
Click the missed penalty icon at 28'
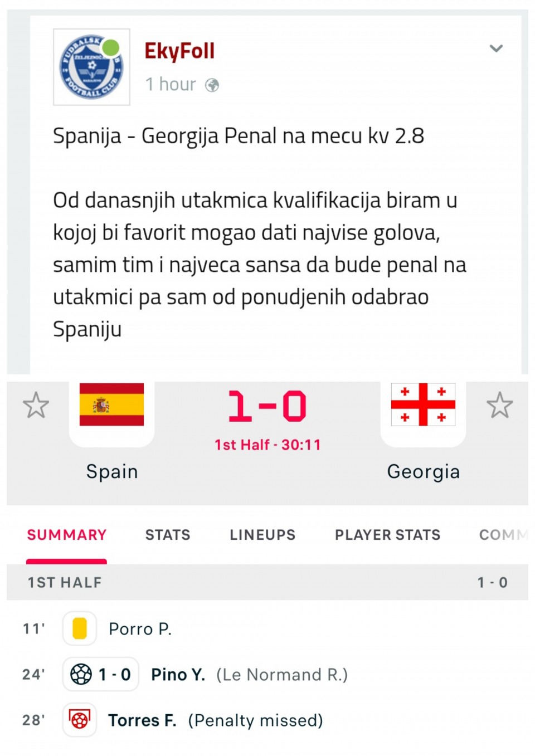point(80,720)
